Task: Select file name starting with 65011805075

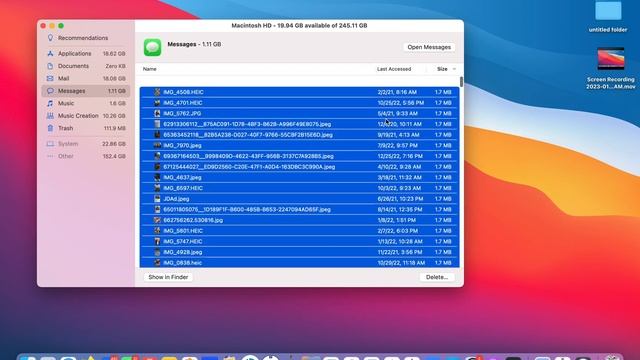Action: point(247,209)
